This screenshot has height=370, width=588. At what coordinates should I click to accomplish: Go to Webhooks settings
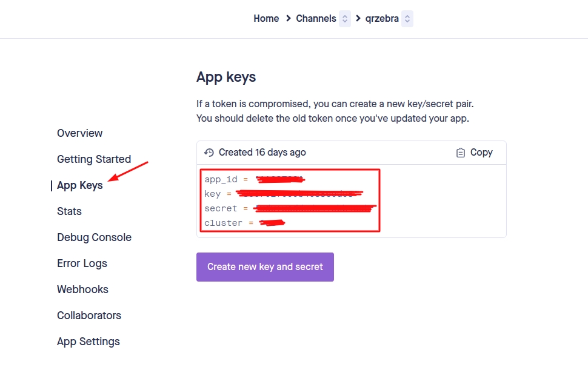(x=82, y=289)
